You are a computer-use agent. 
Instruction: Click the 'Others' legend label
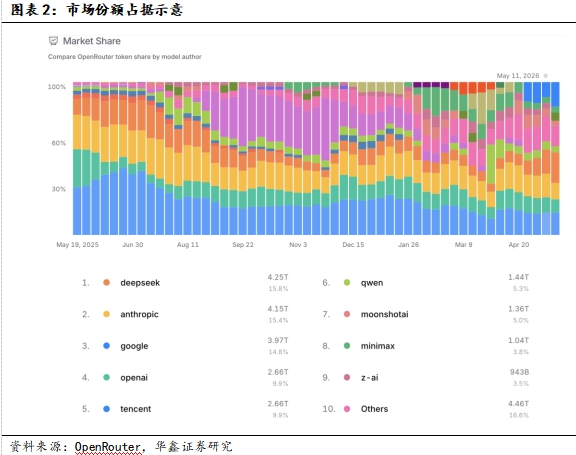click(374, 409)
